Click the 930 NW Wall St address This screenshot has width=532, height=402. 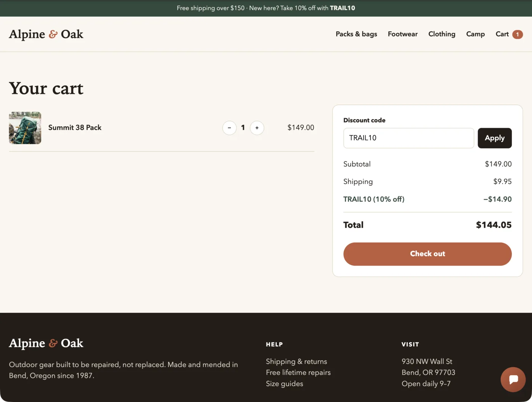point(427,361)
